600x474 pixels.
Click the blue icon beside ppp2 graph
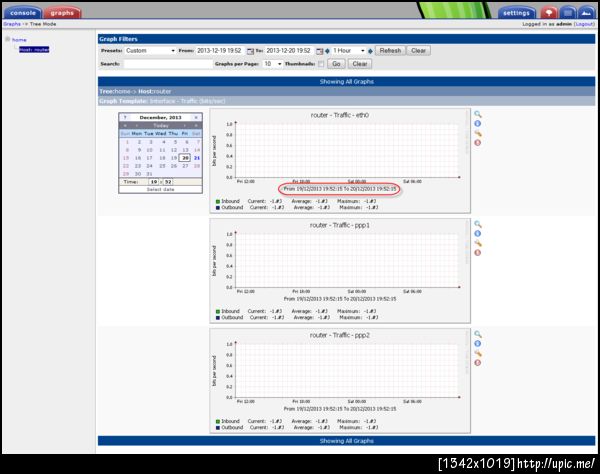coord(478,344)
